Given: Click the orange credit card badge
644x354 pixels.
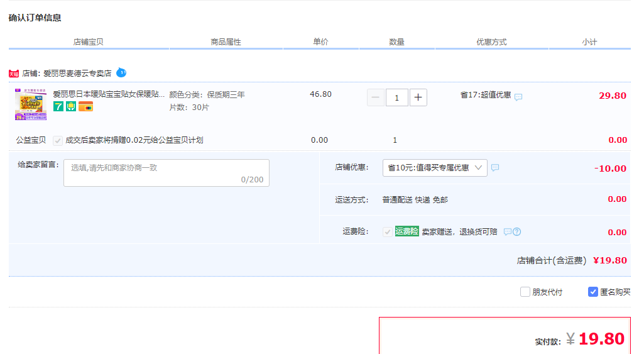Looking at the screenshot, I should (85, 107).
